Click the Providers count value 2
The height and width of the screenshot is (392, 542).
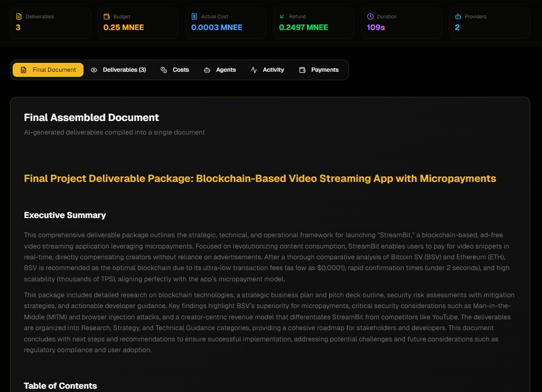tap(457, 27)
